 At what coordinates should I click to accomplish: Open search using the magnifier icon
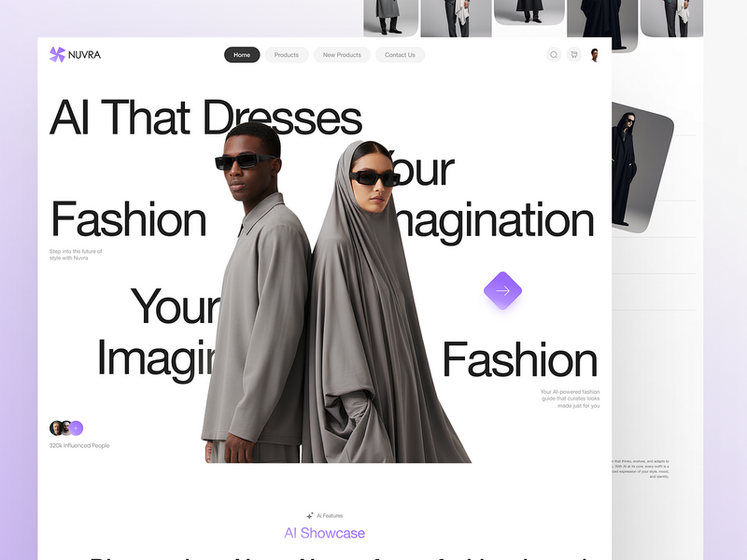(x=554, y=54)
